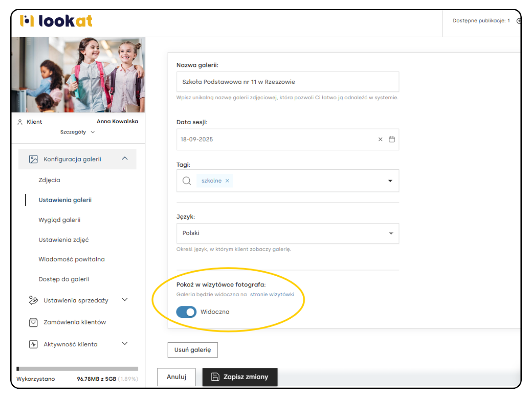Toggle the Widoczna visibility switch
532x399 pixels.
click(x=186, y=312)
